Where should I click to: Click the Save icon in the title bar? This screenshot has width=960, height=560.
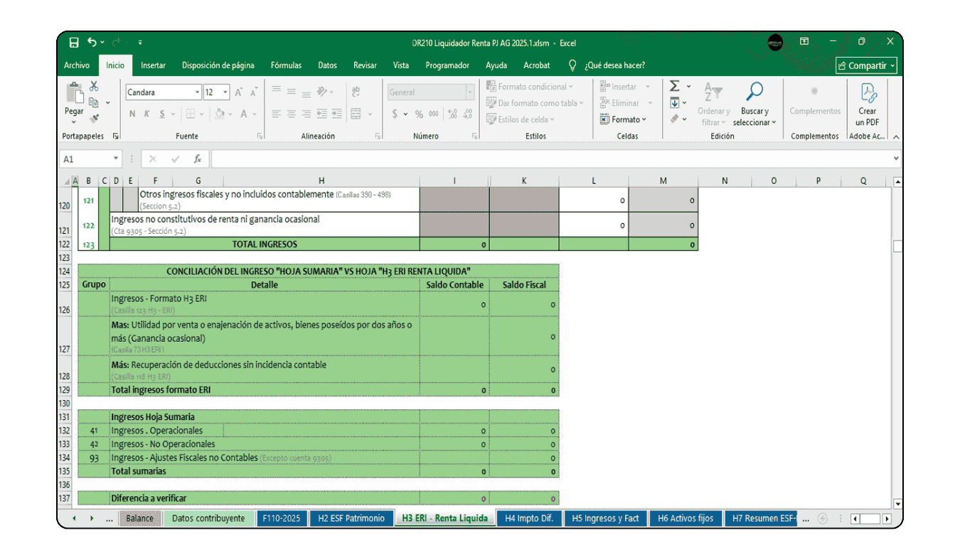[x=74, y=43]
